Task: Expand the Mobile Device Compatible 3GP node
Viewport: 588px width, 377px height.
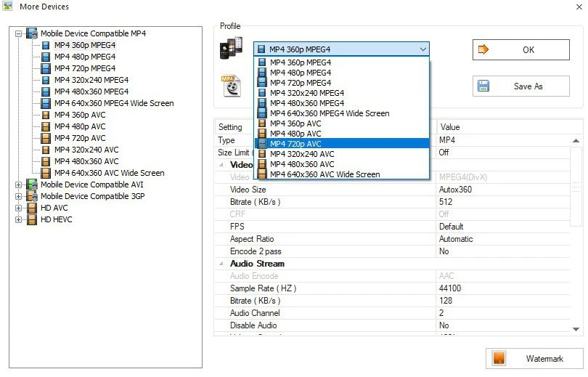Action: point(19,196)
